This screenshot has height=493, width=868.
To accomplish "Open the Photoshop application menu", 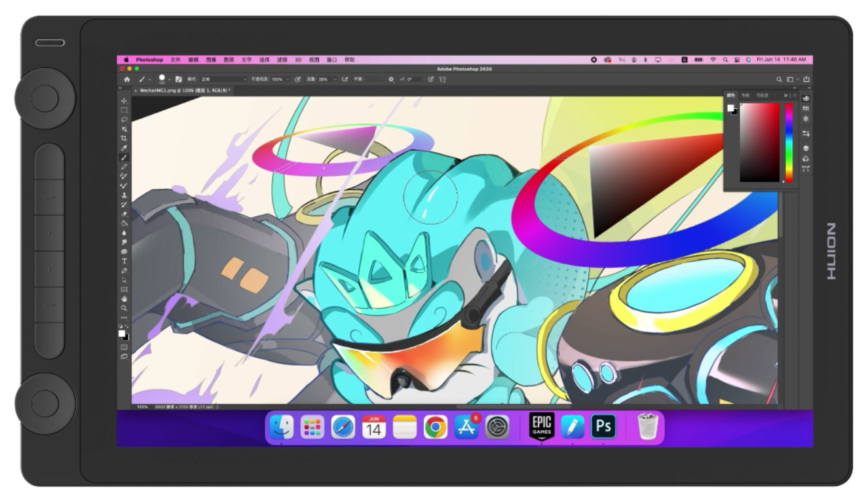I will click(x=149, y=60).
